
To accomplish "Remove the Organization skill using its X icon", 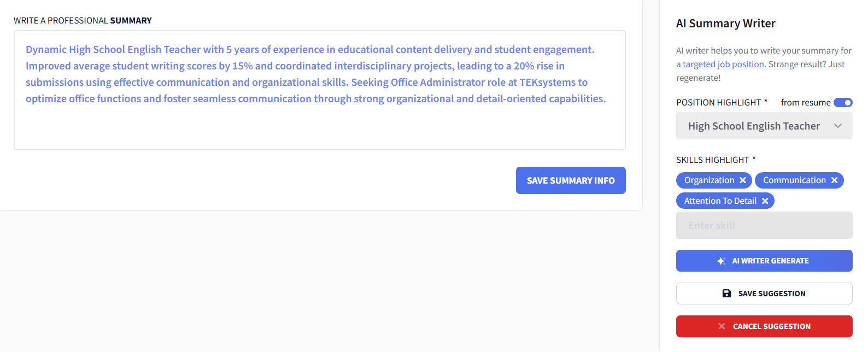I will pos(743,180).
